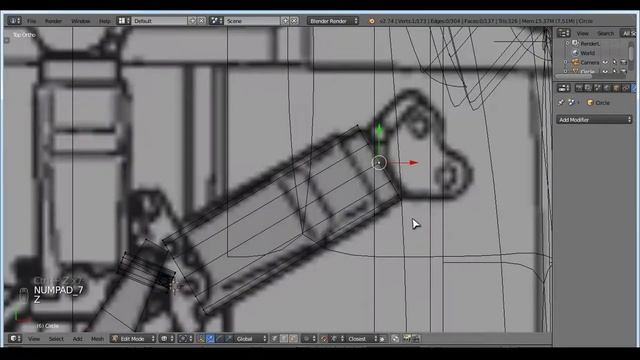Open the viewport shading dropdown
This screenshot has width=640, height=360.
point(167,339)
